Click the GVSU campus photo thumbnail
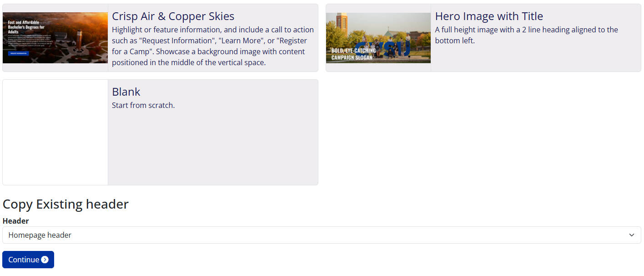 point(378,37)
